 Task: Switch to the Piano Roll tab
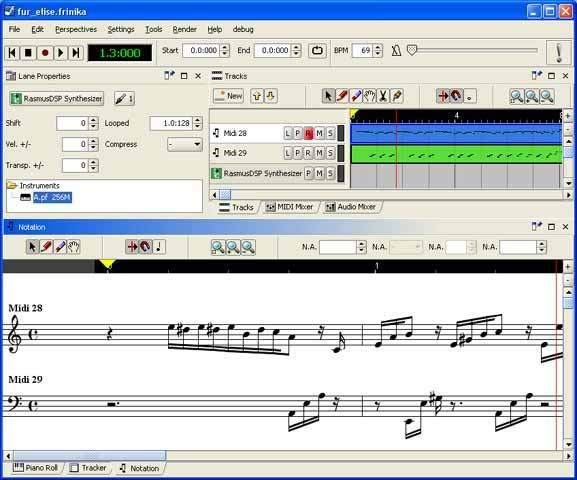click(36, 468)
